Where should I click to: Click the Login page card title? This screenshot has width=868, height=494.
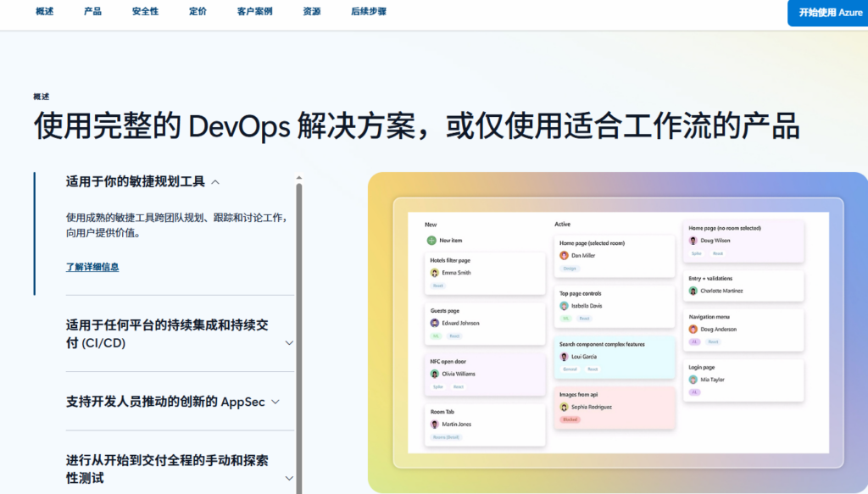click(701, 367)
